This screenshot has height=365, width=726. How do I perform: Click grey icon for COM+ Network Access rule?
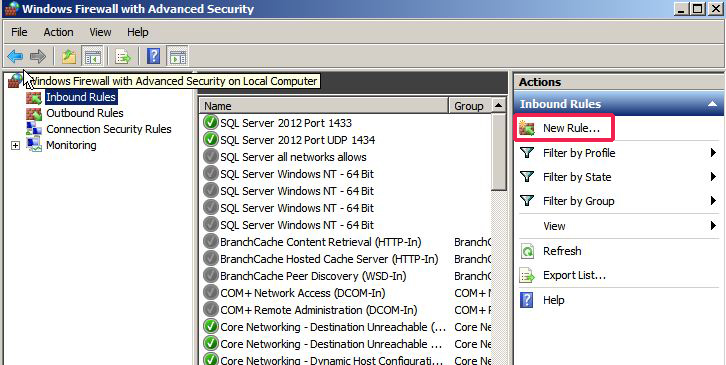[211, 293]
